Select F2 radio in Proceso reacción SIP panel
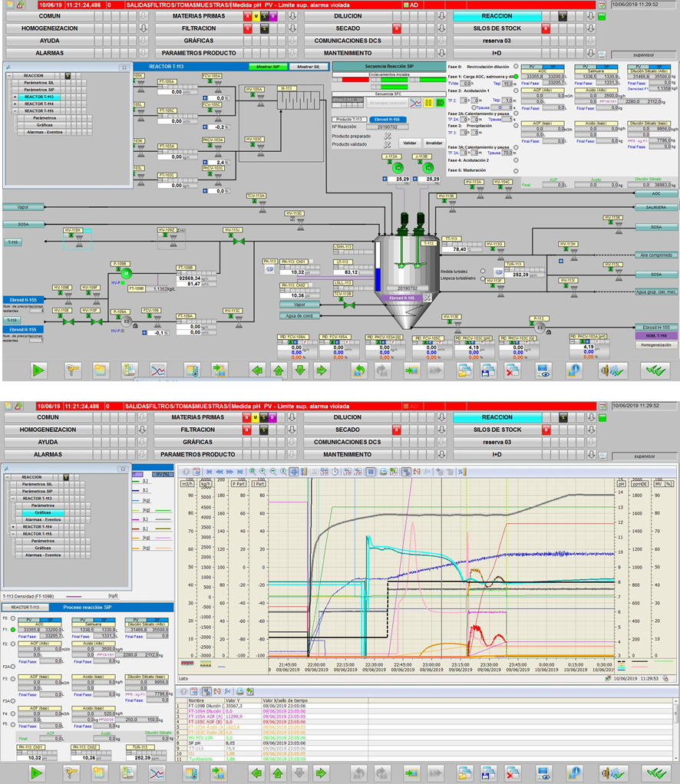Viewport: 680px width, 784px height. coord(13,644)
